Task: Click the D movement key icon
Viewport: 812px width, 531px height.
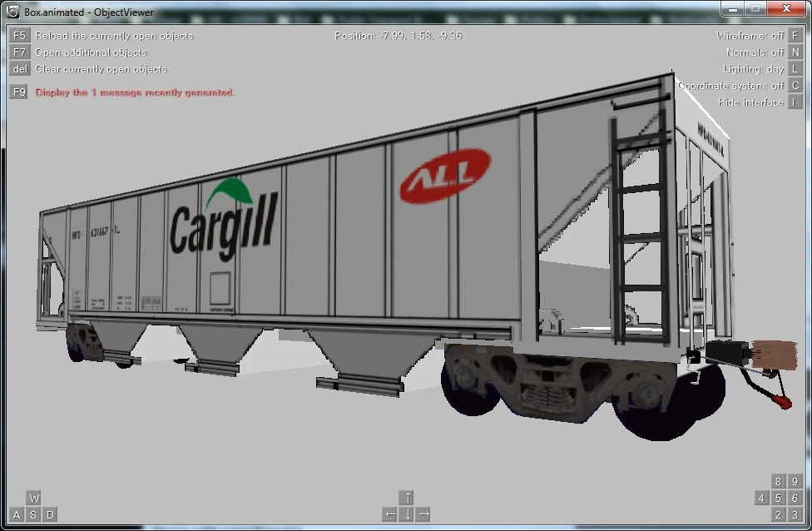Action: coord(50,514)
